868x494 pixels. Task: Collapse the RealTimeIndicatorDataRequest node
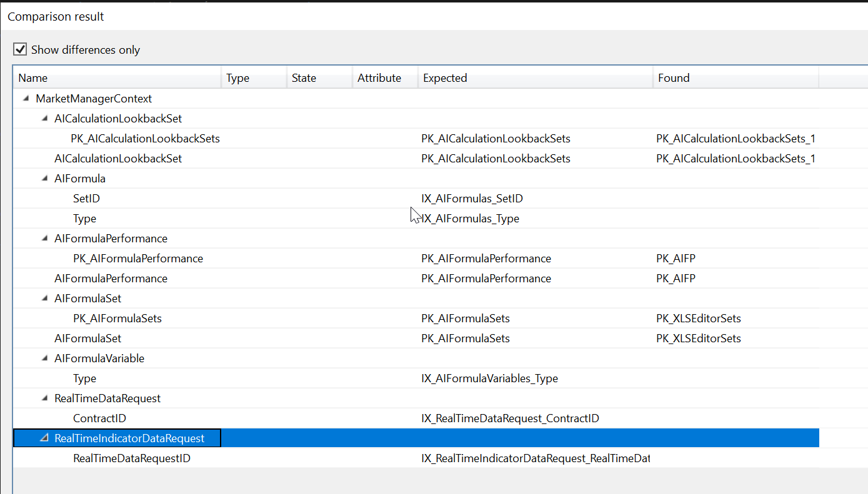tap(44, 438)
